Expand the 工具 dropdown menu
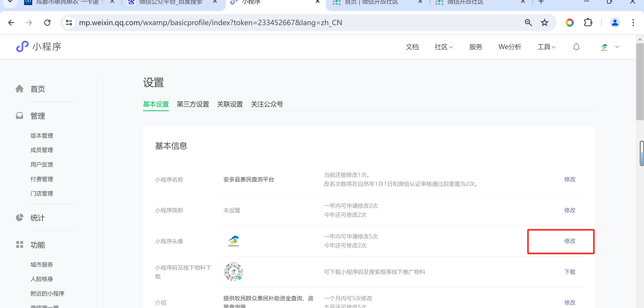 pyautogui.click(x=546, y=47)
